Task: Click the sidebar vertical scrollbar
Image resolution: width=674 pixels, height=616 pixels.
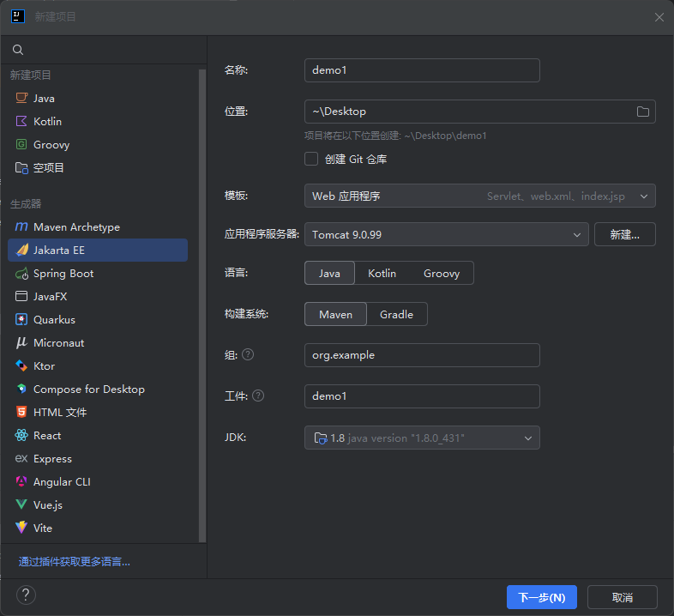Action: coord(202,305)
